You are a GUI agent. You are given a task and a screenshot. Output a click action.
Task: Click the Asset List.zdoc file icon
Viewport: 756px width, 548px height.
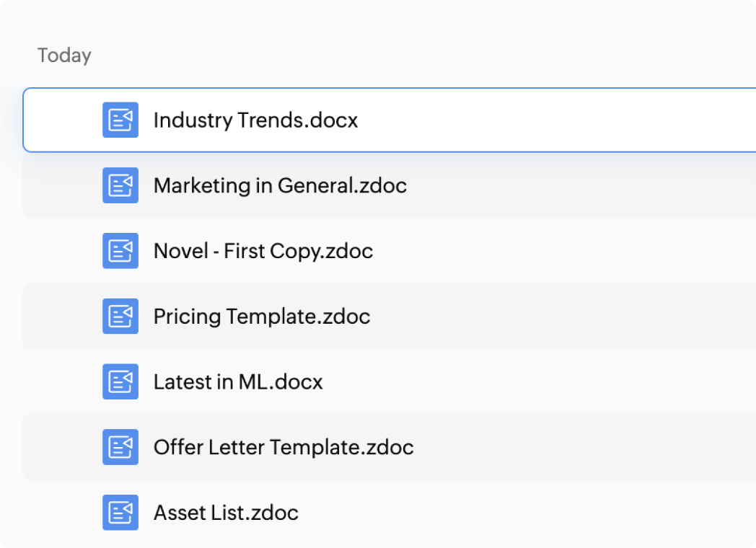coord(120,513)
